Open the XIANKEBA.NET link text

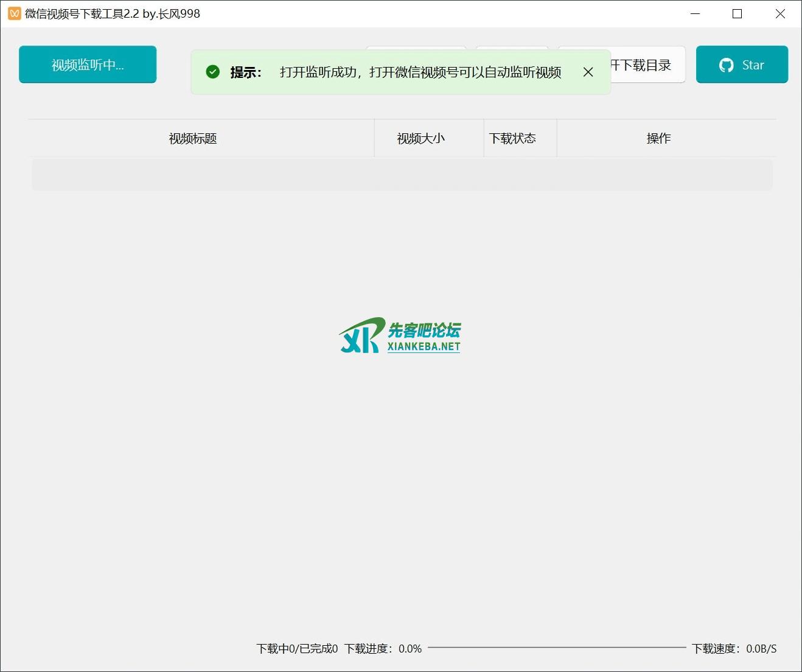[x=424, y=346]
